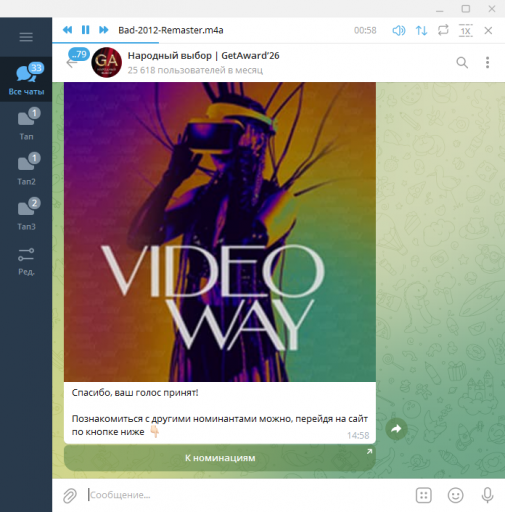This screenshot has height=512, width=505.
Task: Toggle repeat track mode
Action: coord(443,30)
